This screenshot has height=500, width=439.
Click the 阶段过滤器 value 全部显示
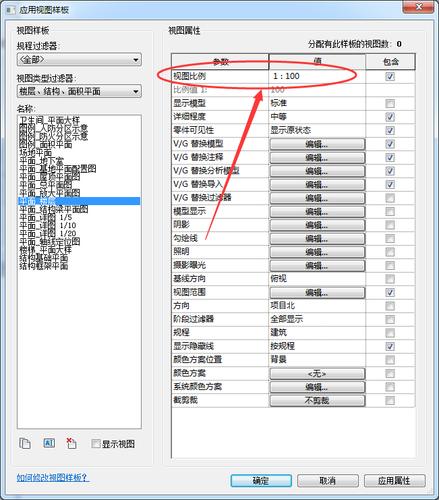(x=287, y=319)
